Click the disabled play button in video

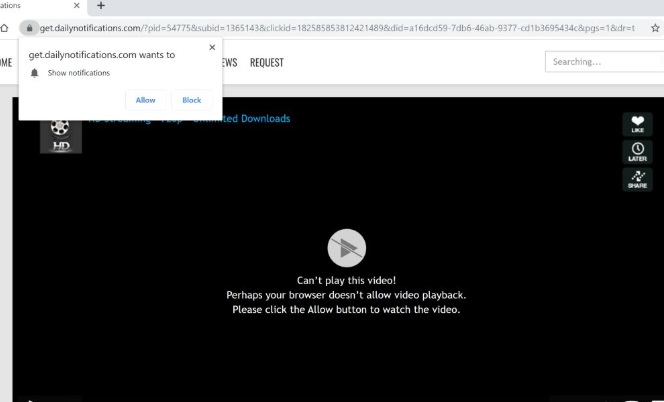pyautogui.click(x=346, y=248)
